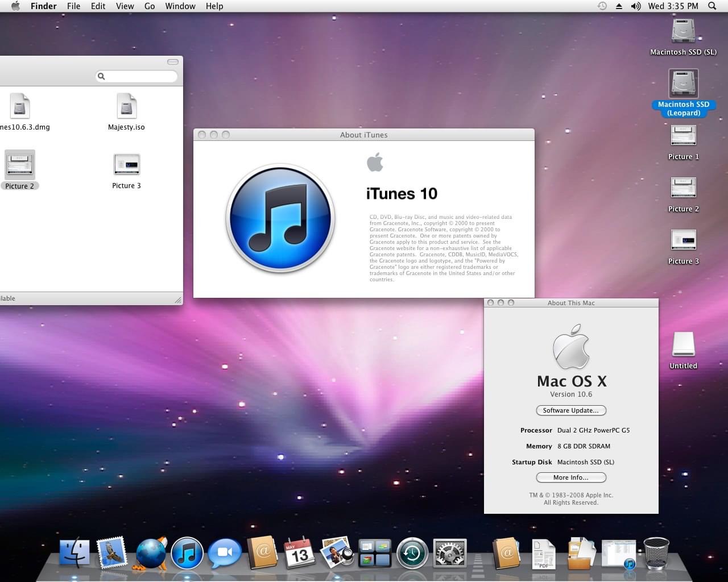
Task: Open System Preferences gear in Dock
Action: pos(450,553)
